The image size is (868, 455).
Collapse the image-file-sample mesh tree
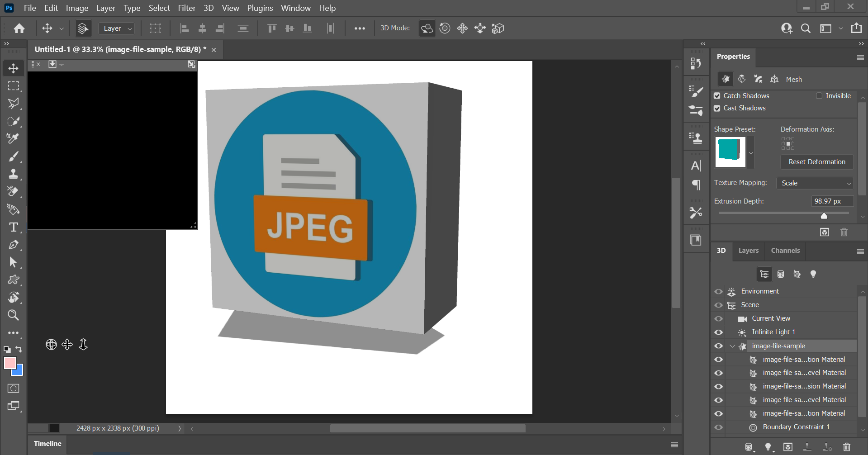[732, 346]
